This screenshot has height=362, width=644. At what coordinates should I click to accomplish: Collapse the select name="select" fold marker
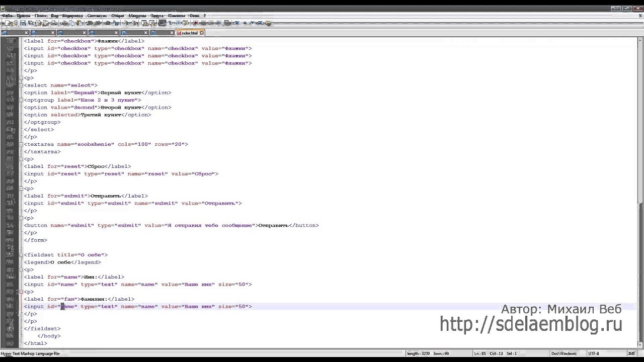click(x=21, y=85)
